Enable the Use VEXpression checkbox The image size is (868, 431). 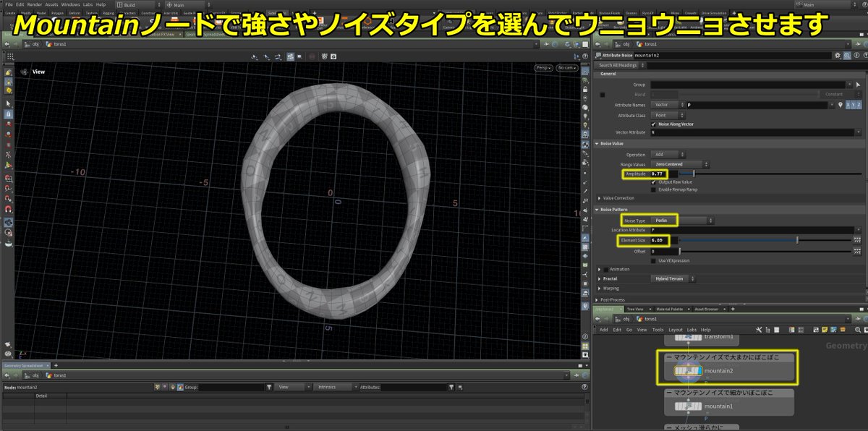pyautogui.click(x=654, y=260)
